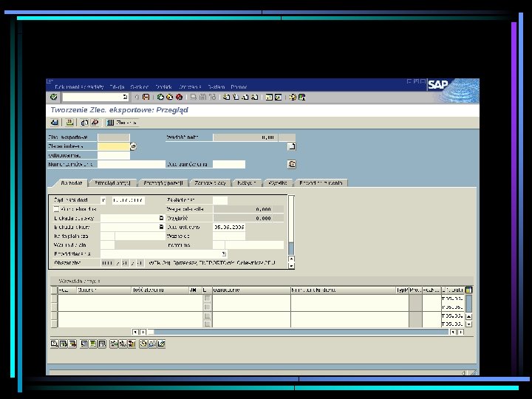Toggle the L checkbox in second item row

point(207,307)
